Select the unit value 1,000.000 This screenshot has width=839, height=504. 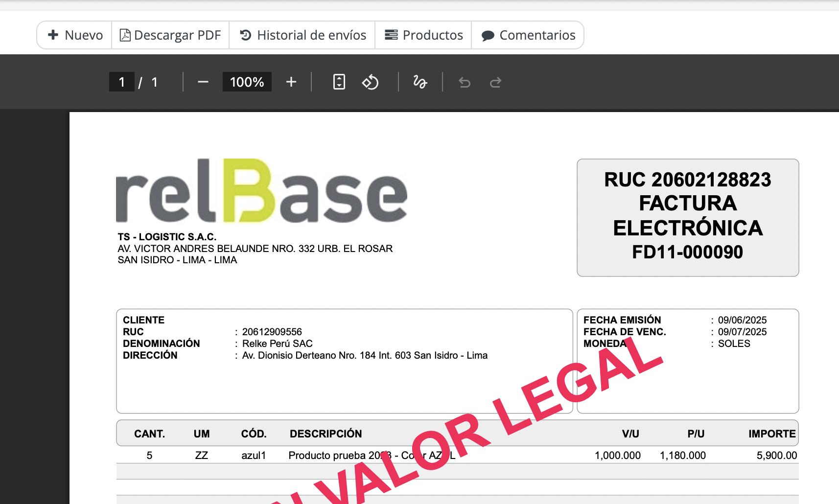pyautogui.click(x=618, y=455)
